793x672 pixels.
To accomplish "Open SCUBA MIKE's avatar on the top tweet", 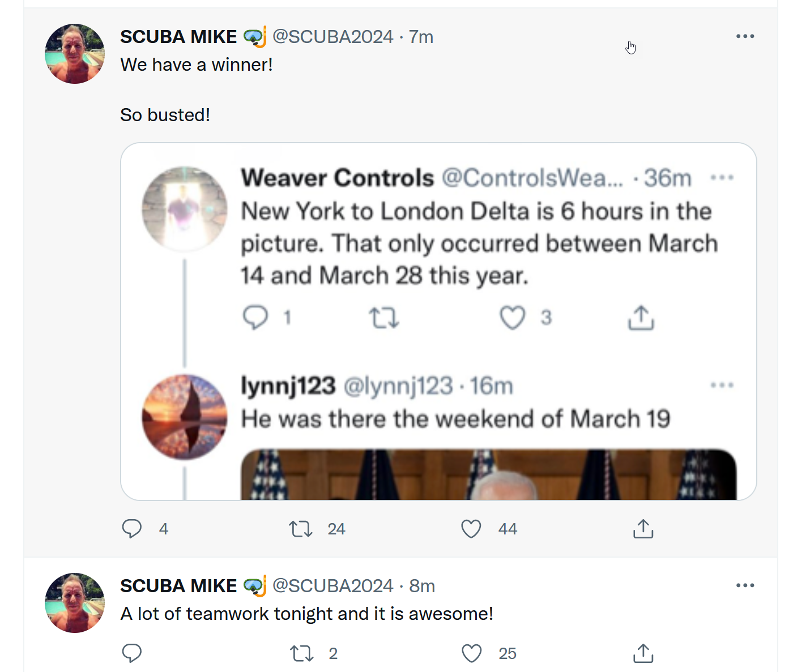I will [75, 54].
